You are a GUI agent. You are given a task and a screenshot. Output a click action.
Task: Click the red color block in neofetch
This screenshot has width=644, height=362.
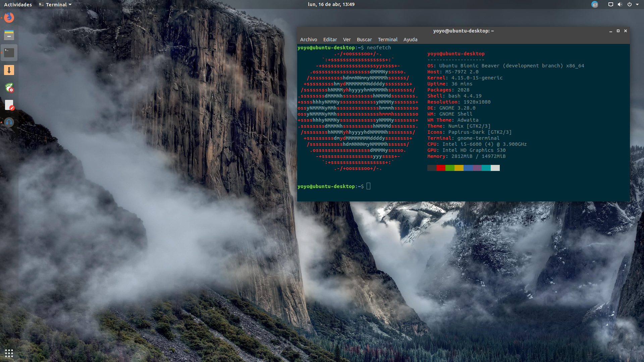(441, 168)
